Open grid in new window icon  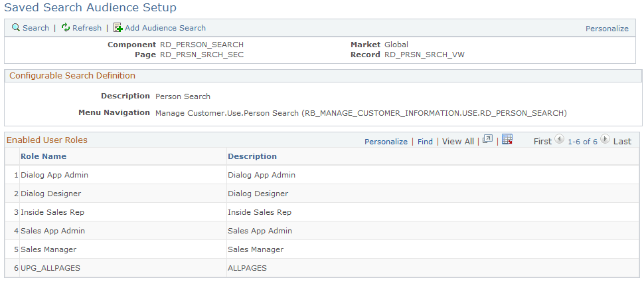[487, 139]
